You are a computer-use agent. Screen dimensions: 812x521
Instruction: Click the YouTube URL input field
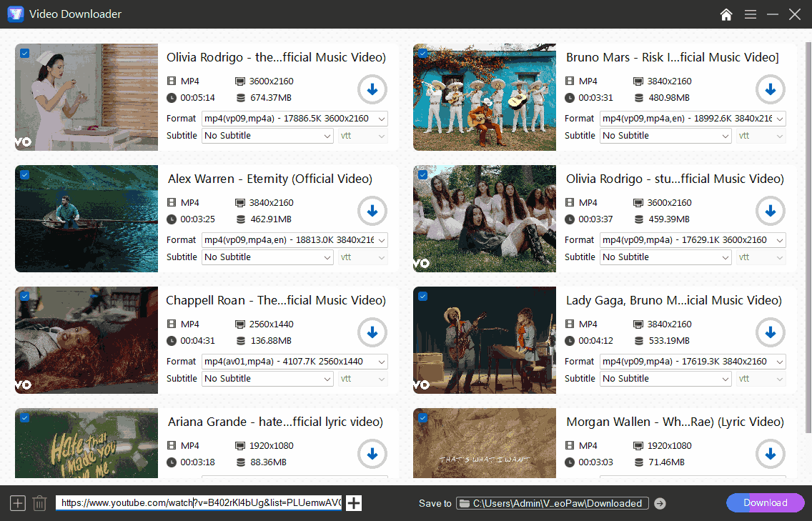(x=199, y=503)
